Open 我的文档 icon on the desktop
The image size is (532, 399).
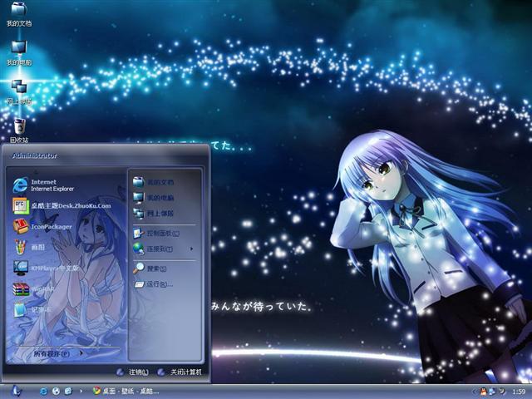coord(19,14)
